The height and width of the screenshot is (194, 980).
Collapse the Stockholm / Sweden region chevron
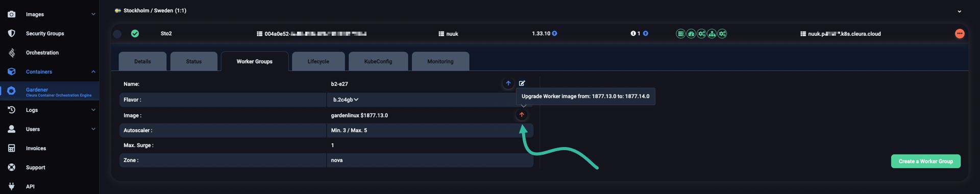(x=959, y=11)
